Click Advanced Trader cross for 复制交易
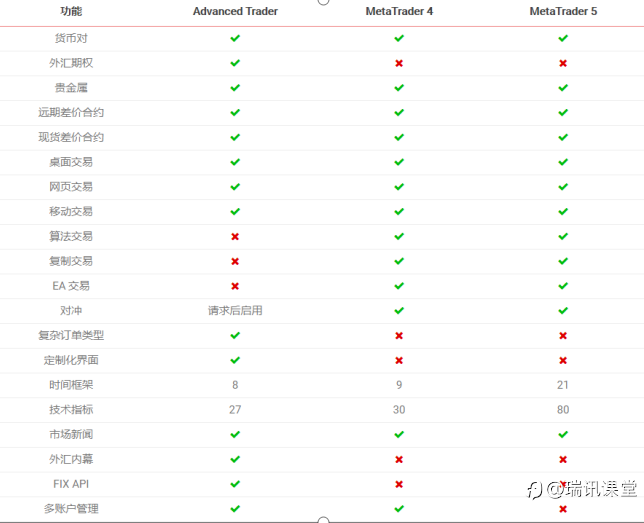This screenshot has width=644, height=523. point(235,261)
